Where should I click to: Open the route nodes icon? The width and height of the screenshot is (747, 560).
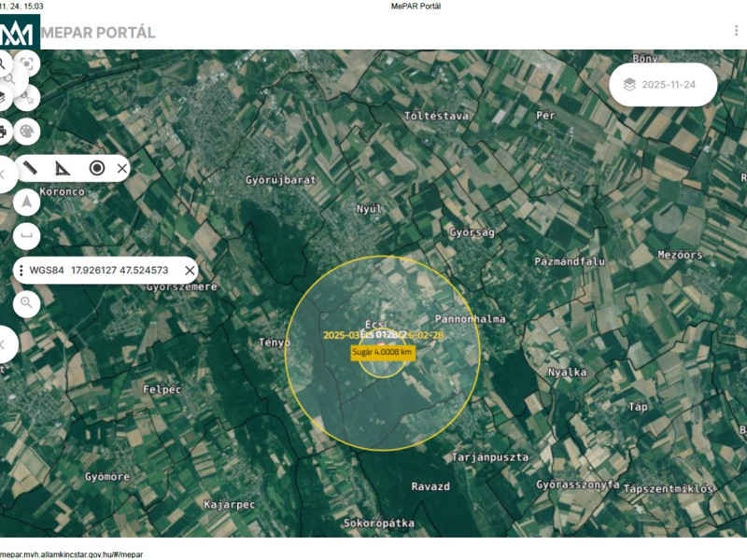tap(27, 97)
